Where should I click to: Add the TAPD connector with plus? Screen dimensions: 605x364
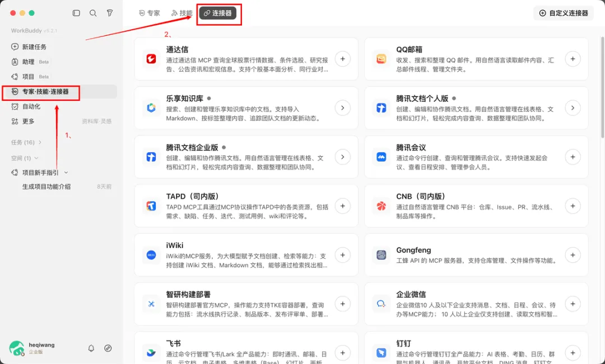click(343, 206)
